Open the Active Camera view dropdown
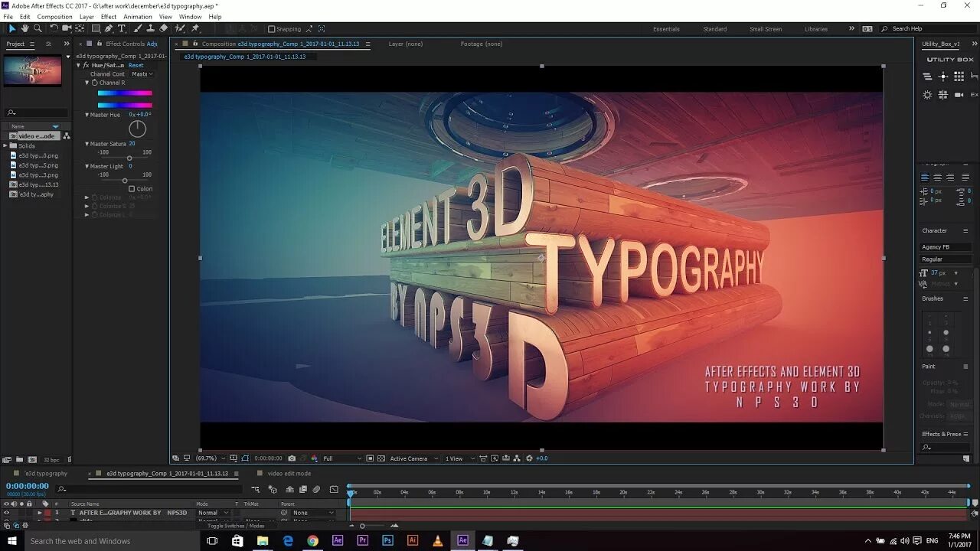Screen dimensions: 980x551 (414, 458)
